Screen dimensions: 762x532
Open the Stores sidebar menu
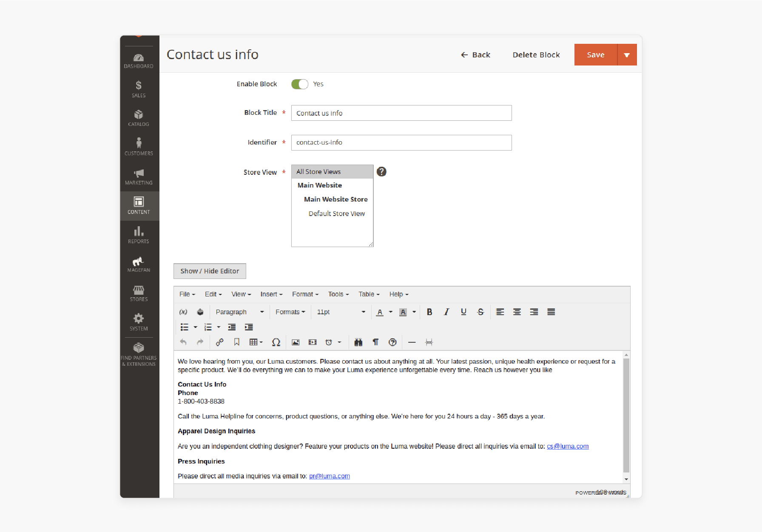click(139, 293)
